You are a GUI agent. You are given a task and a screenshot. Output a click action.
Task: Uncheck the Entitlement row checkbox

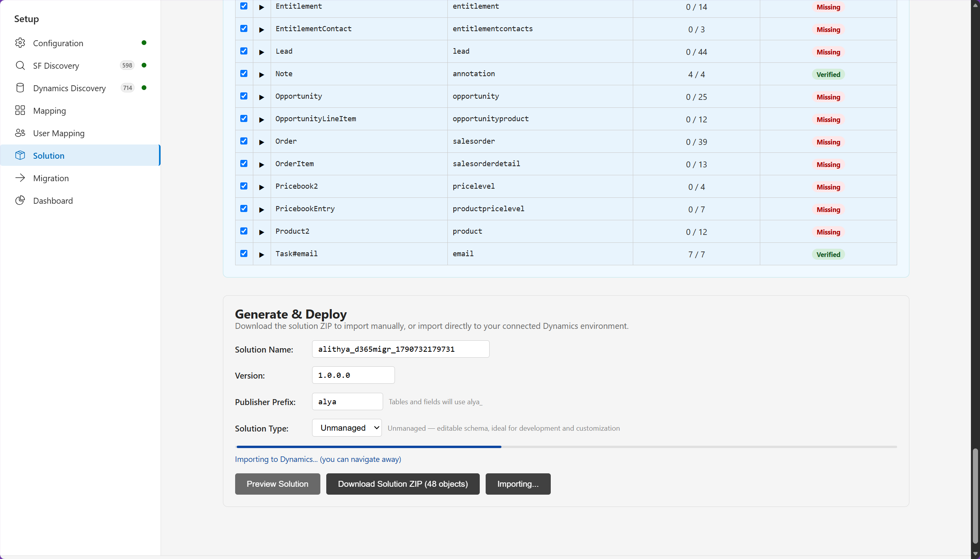pyautogui.click(x=244, y=6)
